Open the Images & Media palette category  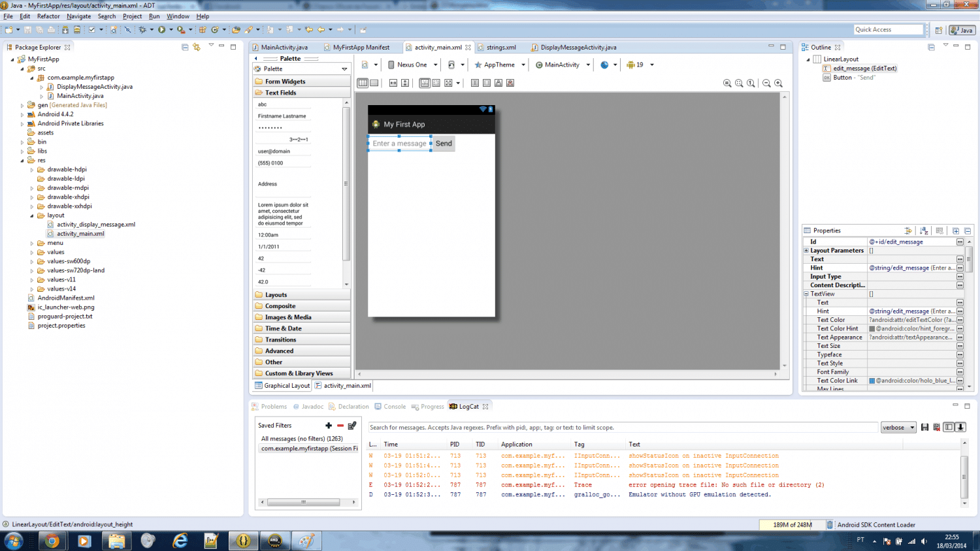[302, 317]
